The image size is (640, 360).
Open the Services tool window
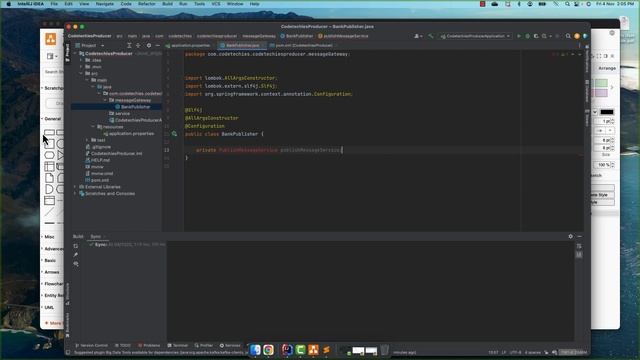coord(230,345)
